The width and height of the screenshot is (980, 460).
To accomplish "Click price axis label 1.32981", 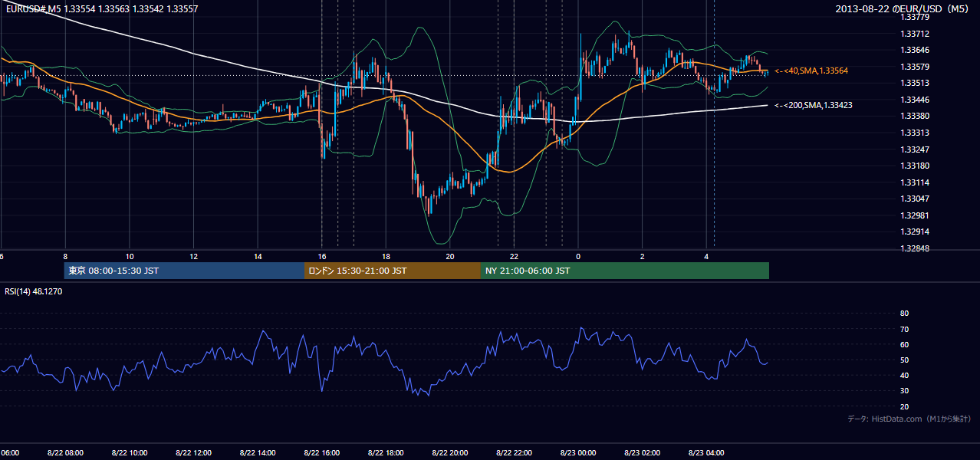I will point(914,215).
